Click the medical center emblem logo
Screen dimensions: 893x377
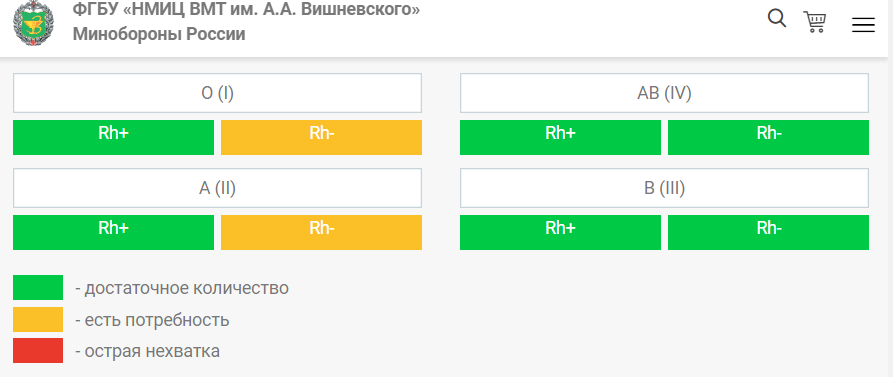tap(34, 23)
